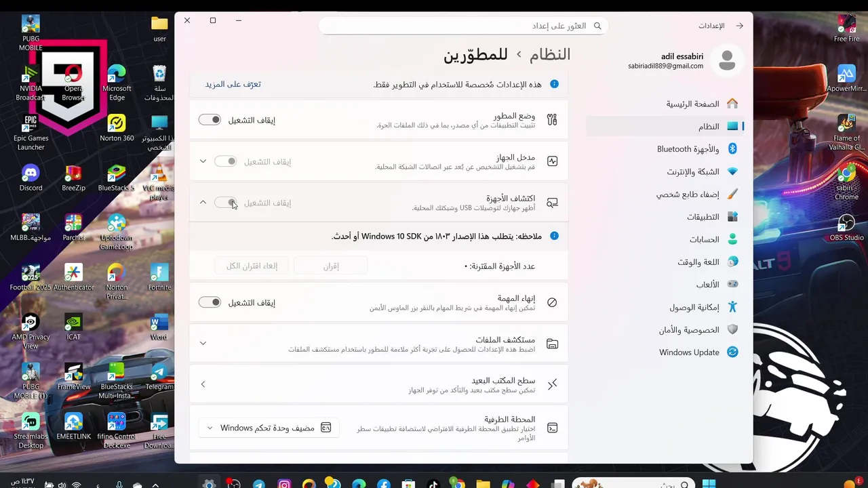Open PUBG MOBILE desktop shortcut at top
This screenshot has height=488, width=868.
31,33
